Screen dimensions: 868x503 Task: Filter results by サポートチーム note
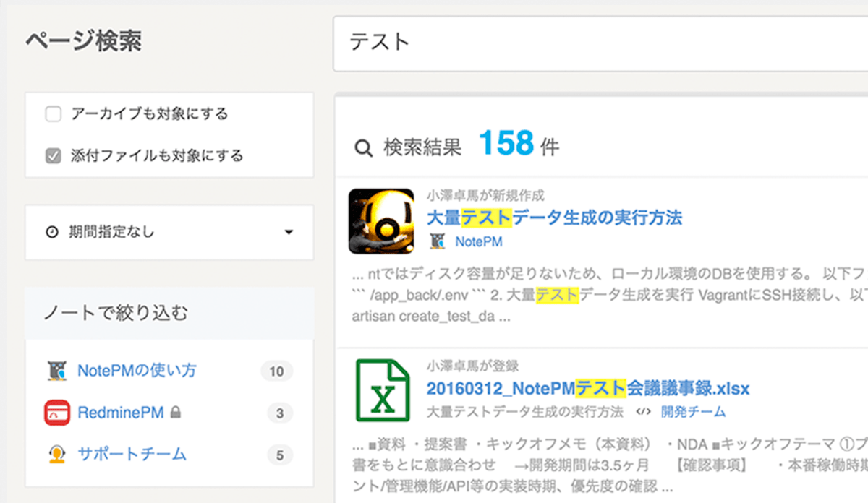point(132,454)
